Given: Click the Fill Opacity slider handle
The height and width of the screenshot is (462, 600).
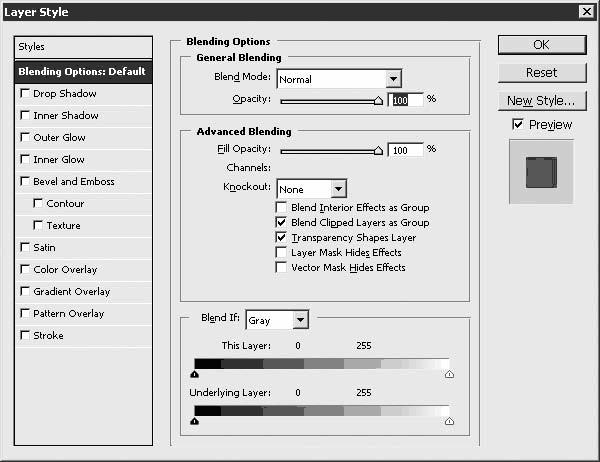Looking at the screenshot, I should (378, 150).
